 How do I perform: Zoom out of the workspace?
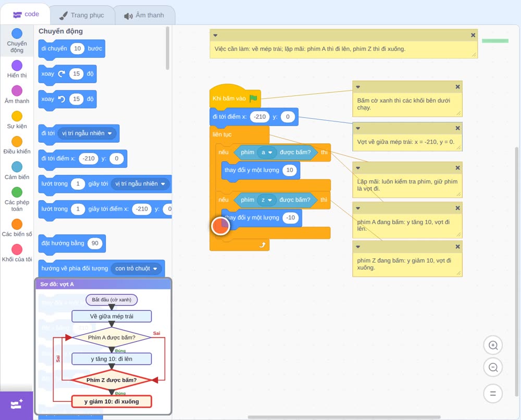[493, 367]
